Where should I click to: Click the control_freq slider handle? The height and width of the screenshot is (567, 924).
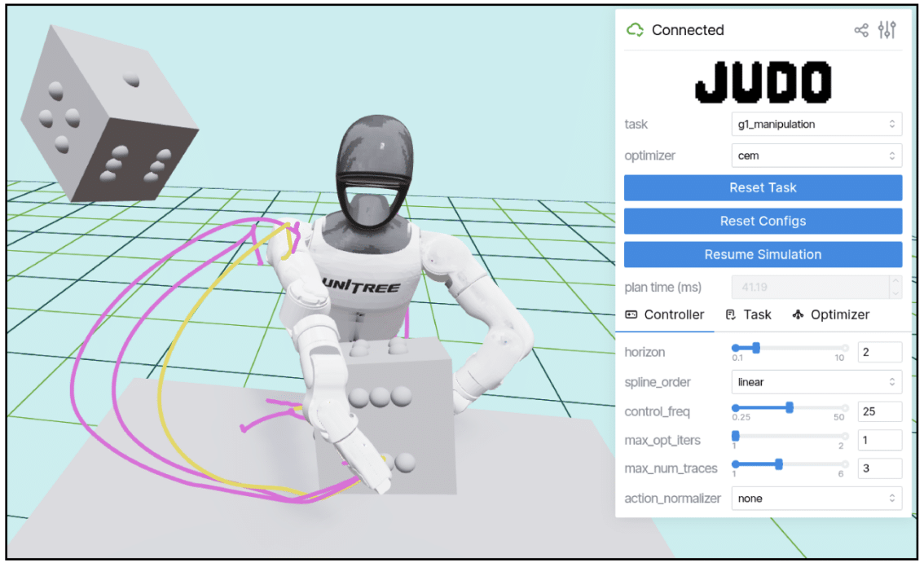(790, 407)
